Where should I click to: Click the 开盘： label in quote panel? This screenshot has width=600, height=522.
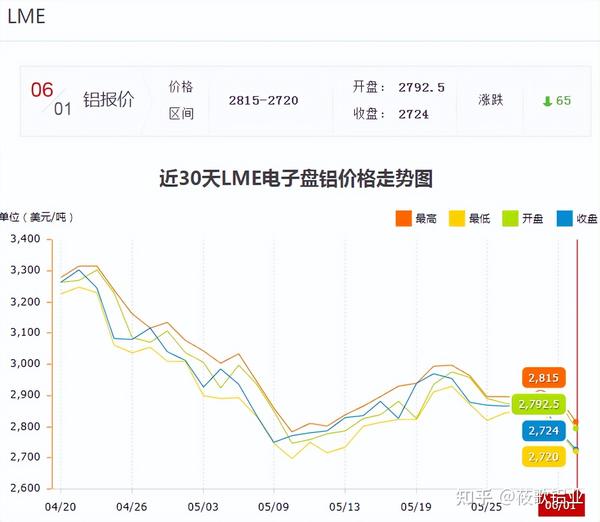tap(369, 87)
